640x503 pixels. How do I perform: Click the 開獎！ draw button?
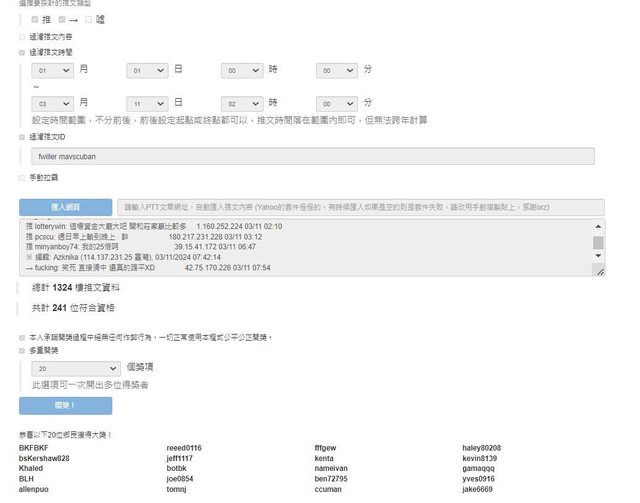click(66, 405)
